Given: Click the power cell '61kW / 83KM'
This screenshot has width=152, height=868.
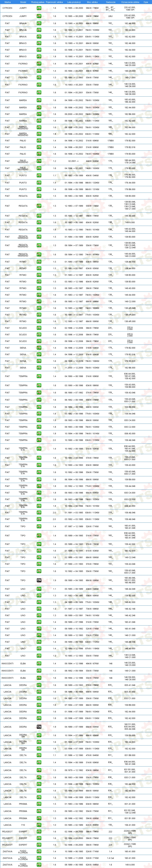Looking at the screenshot, I should point(92,551).
